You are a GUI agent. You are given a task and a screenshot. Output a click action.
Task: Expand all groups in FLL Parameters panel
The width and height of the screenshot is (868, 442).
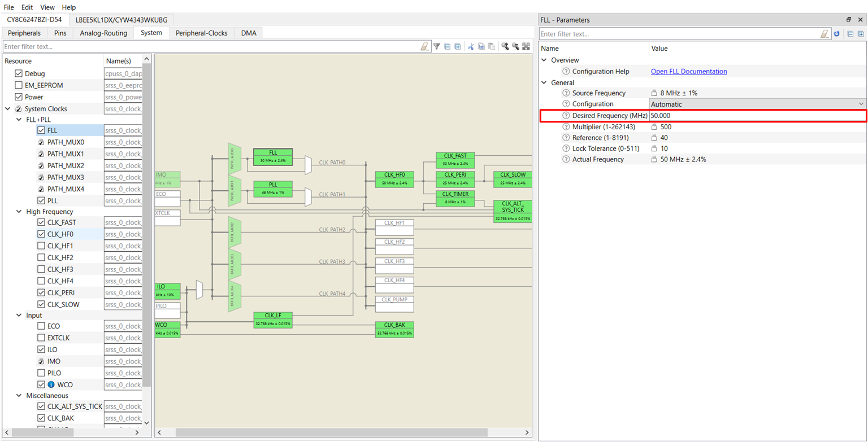[861, 34]
